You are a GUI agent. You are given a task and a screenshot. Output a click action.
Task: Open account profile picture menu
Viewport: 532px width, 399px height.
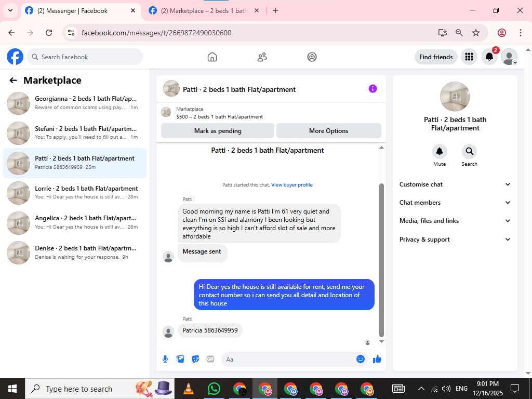[x=509, y=57]
